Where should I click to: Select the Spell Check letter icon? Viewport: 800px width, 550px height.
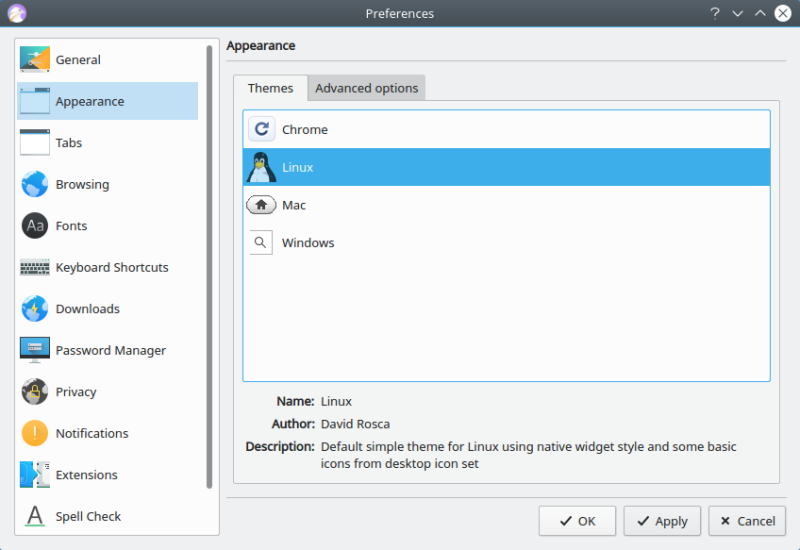point(35,516)
